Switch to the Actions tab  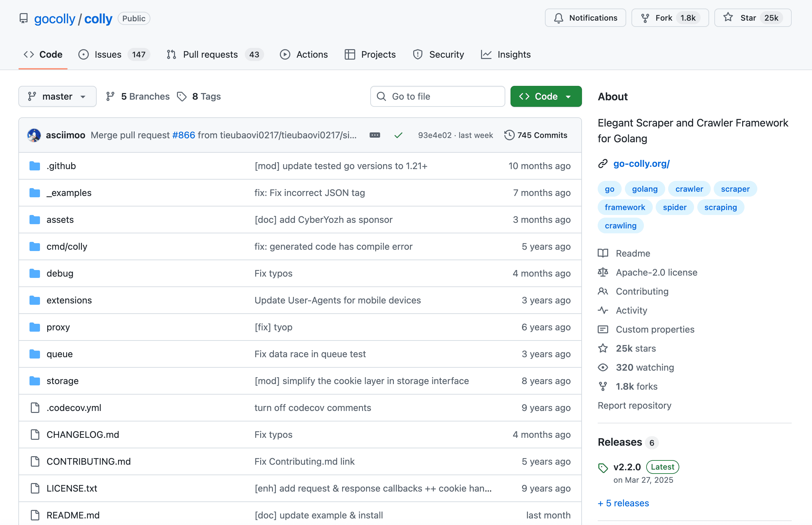[x=312, y=54]
